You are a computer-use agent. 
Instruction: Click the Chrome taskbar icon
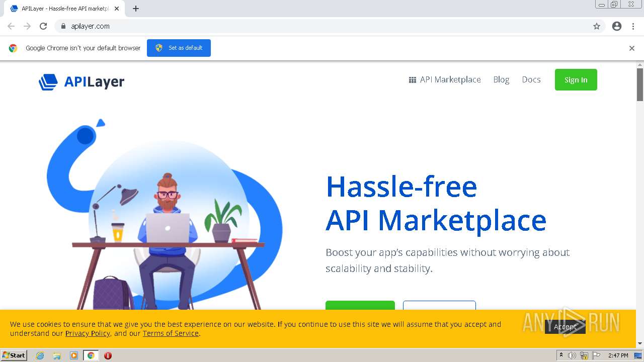pyautogui.click(x=91, y=355)
